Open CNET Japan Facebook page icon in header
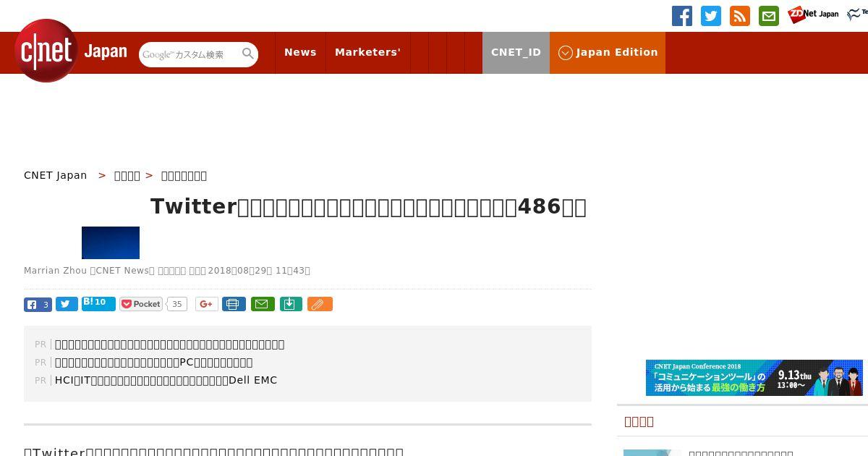The width and height of the screenshot is (868, 456). [682, 16]
